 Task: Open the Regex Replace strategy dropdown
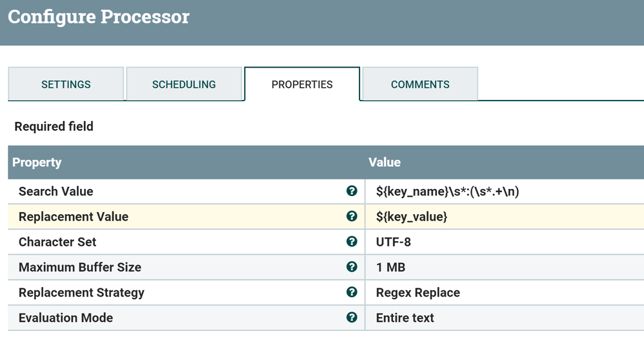click(418, 292)
